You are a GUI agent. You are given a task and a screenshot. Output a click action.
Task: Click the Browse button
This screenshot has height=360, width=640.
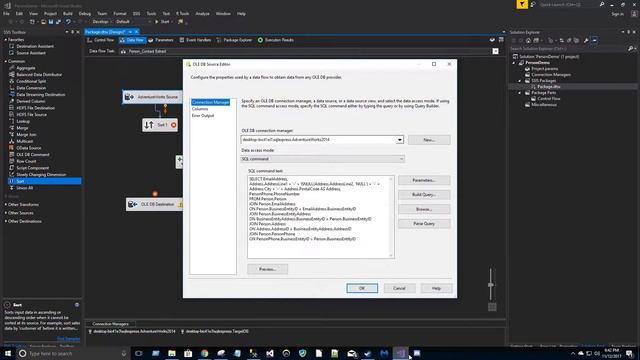(424, 209)
